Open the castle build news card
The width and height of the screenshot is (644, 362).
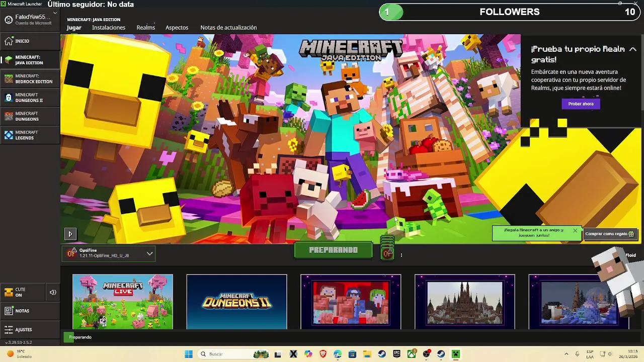point(464,302)
